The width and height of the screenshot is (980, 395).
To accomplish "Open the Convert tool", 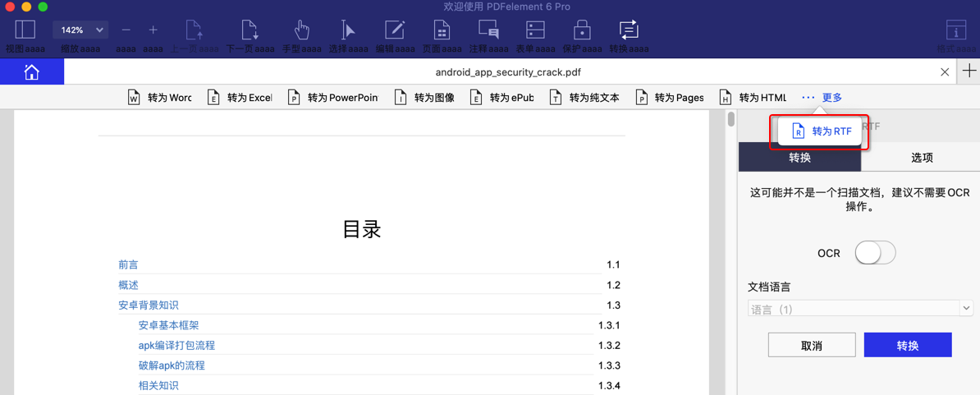I will tap(628, 30).
